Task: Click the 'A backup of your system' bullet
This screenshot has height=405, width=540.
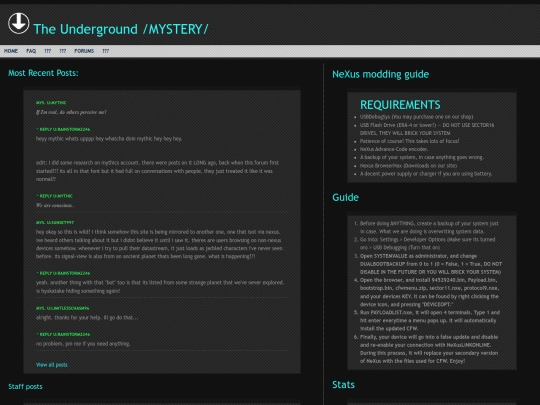Action: pos(422,157)
